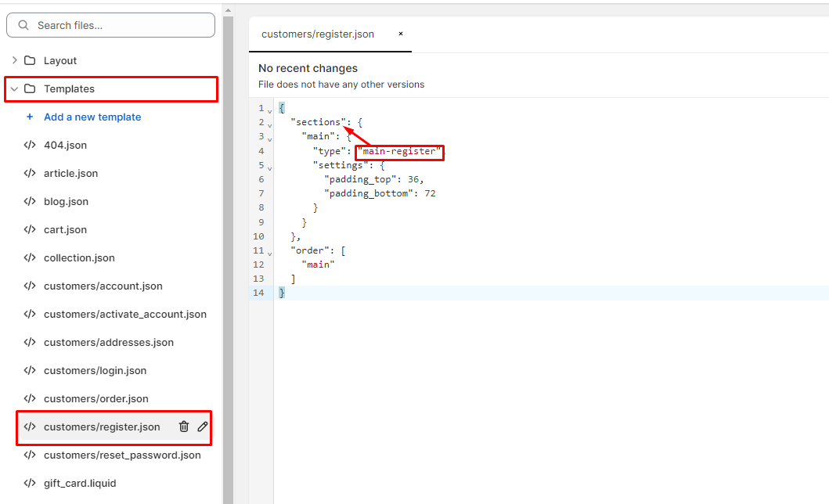Click the Layout folder icon
Screen dimensions: 829x504
click(x=30, y=60)
